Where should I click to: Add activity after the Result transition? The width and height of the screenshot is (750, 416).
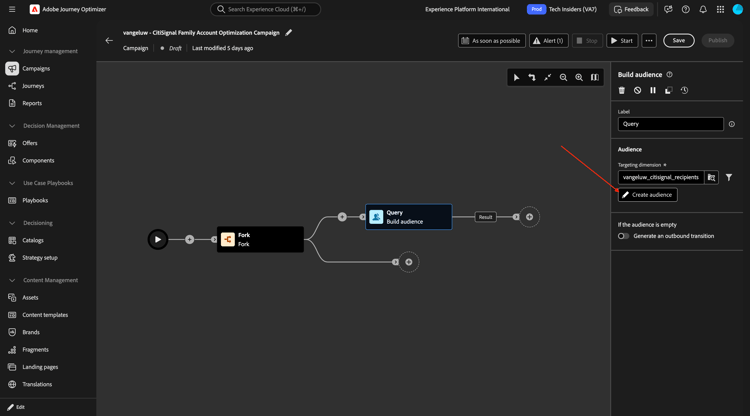[529, 217]
